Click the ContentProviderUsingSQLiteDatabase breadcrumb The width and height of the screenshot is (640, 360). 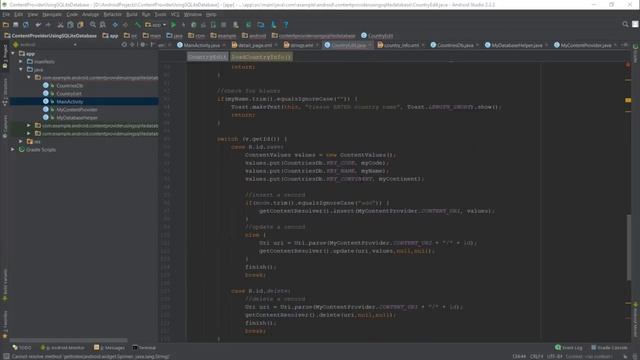point(51,36)
